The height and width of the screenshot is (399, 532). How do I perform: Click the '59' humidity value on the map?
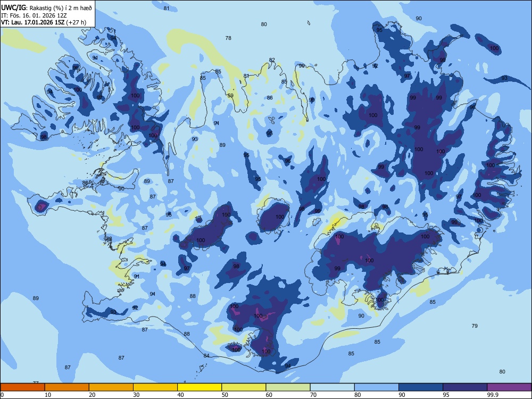point(230,96)
